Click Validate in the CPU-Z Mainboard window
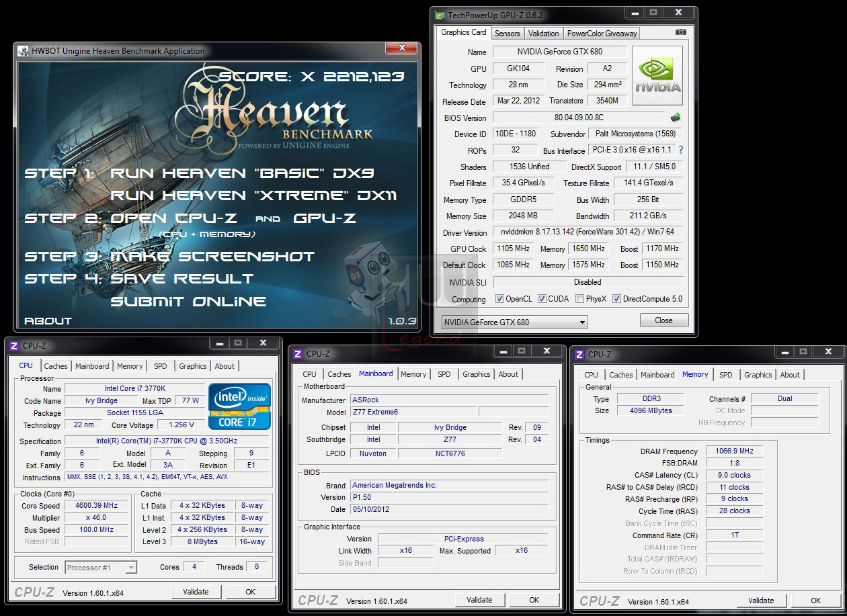Image resolution: width=847 pixels, height=616 pixels. pos(479,600)
